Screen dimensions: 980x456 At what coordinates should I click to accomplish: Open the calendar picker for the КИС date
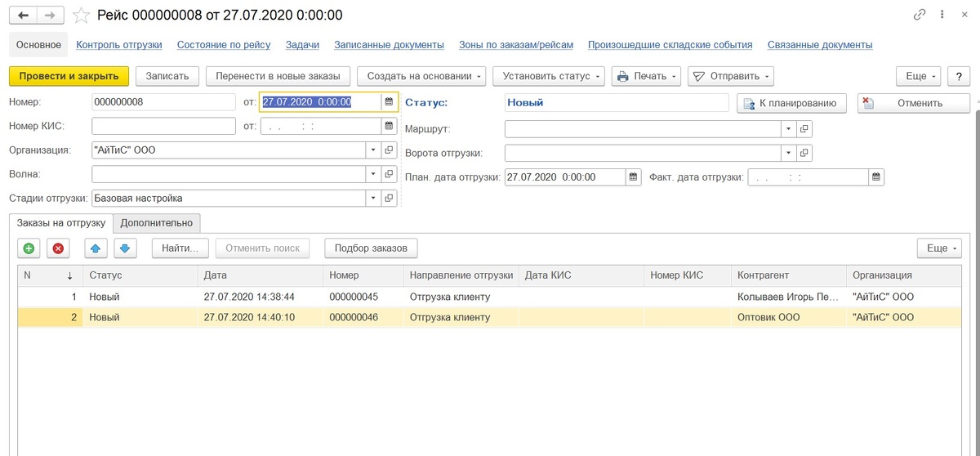pyautogui.click(x=390, y=126)
